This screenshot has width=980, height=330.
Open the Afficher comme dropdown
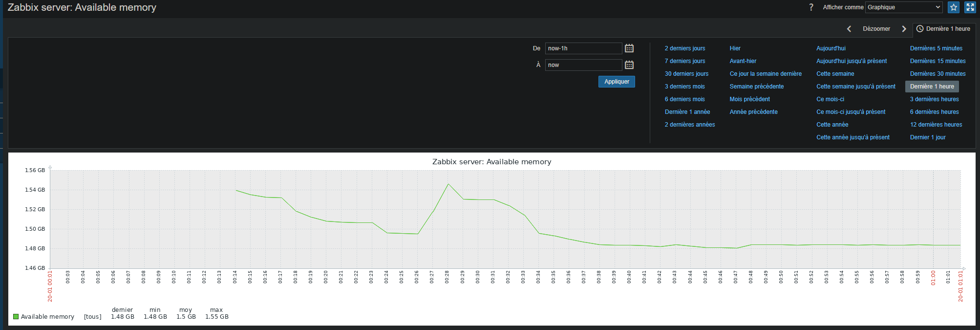click(903, 7)
